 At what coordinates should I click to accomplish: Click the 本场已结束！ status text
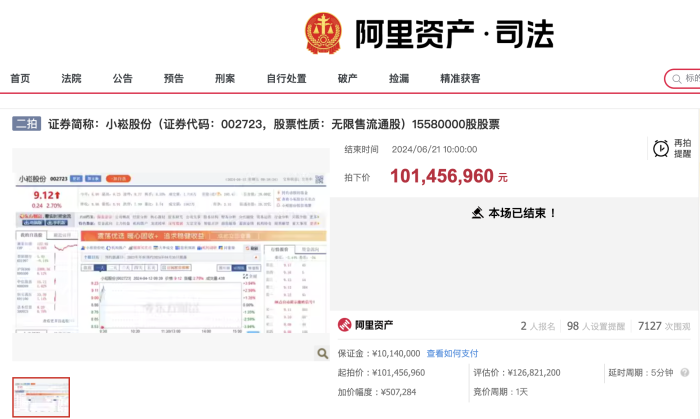click(x=522, y=213)
